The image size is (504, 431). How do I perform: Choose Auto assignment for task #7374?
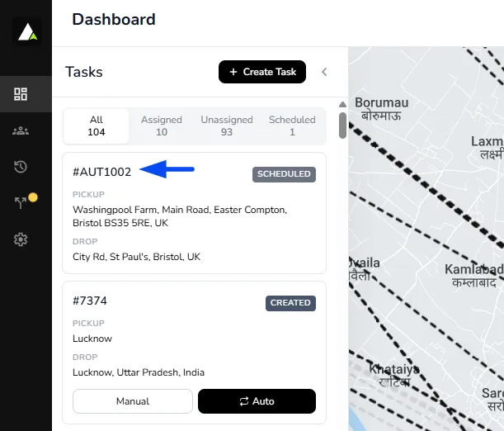click(x=257, y=401)
